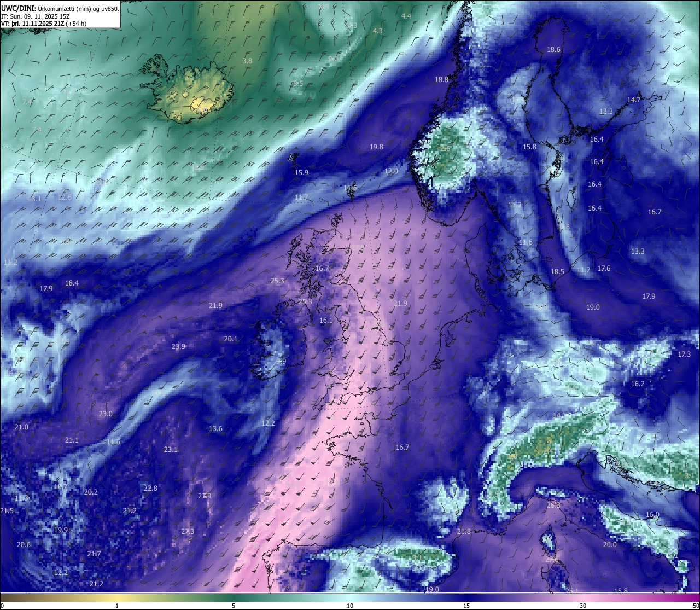Screen dimensions: 700x610
Task: Click the 18.4 value label
Action: click(72, 283)
